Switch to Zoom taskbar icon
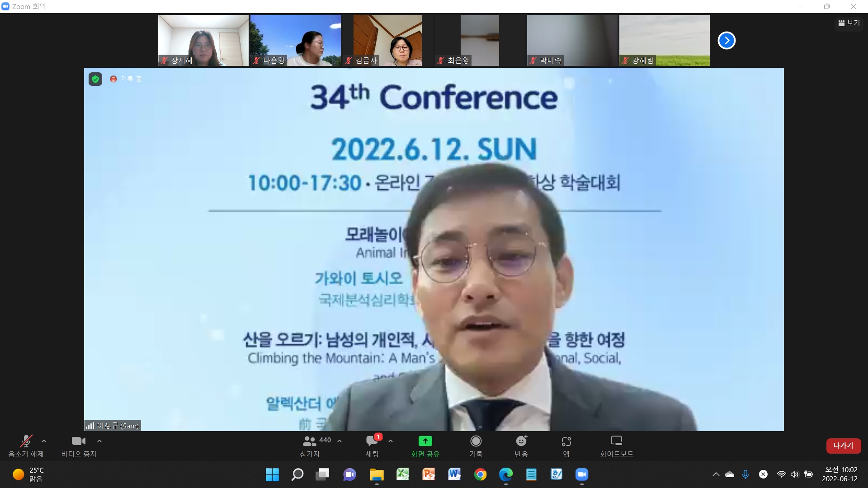This screenshot has width=868, height=488. pos(582,474)
